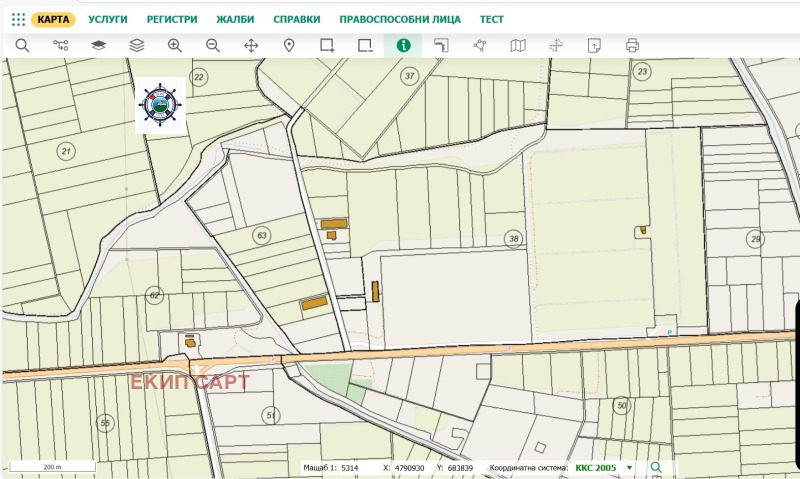Click the search magnifier tool in toolbar
The image size is (800, 479).
22,45
